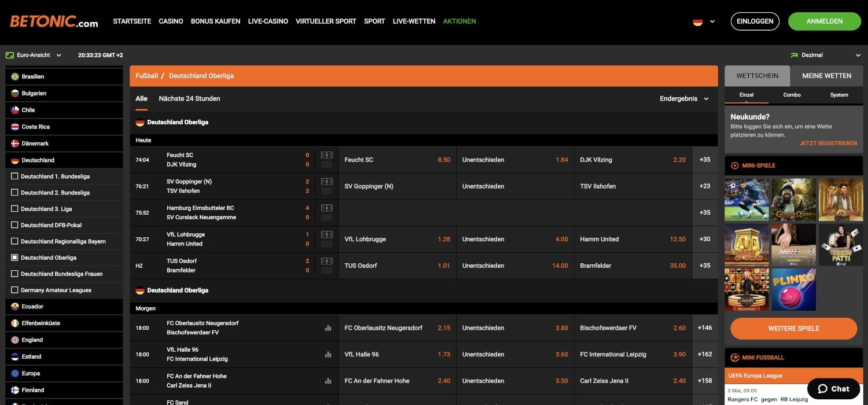
Task: Uncheck Deutschland Oberliga checkbox
Action: point(15,257)
